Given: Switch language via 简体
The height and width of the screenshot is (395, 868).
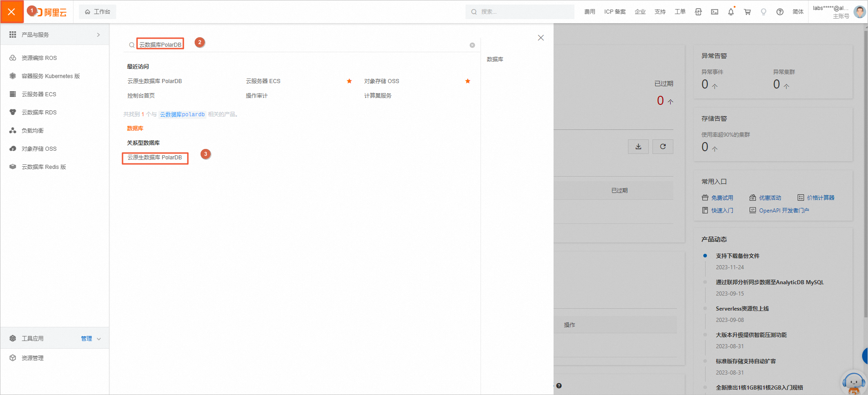Looking at the screenshot, I should tap(798, 12).
